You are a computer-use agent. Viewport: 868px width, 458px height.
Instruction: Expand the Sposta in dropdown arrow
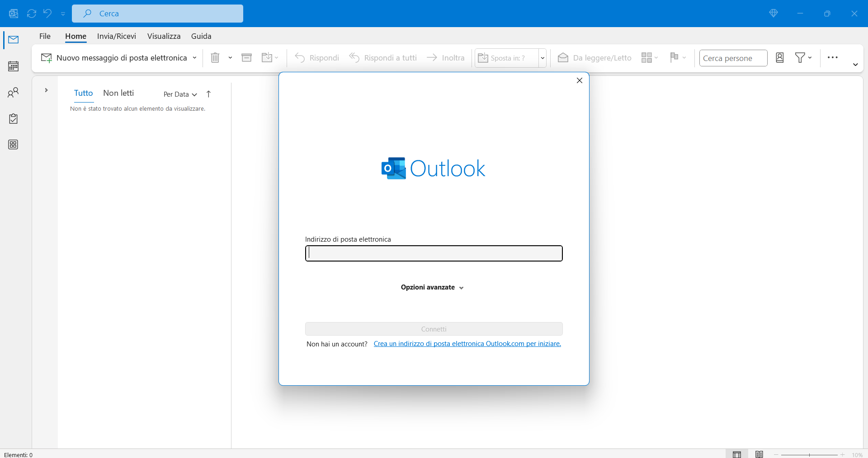pos(542,58)
